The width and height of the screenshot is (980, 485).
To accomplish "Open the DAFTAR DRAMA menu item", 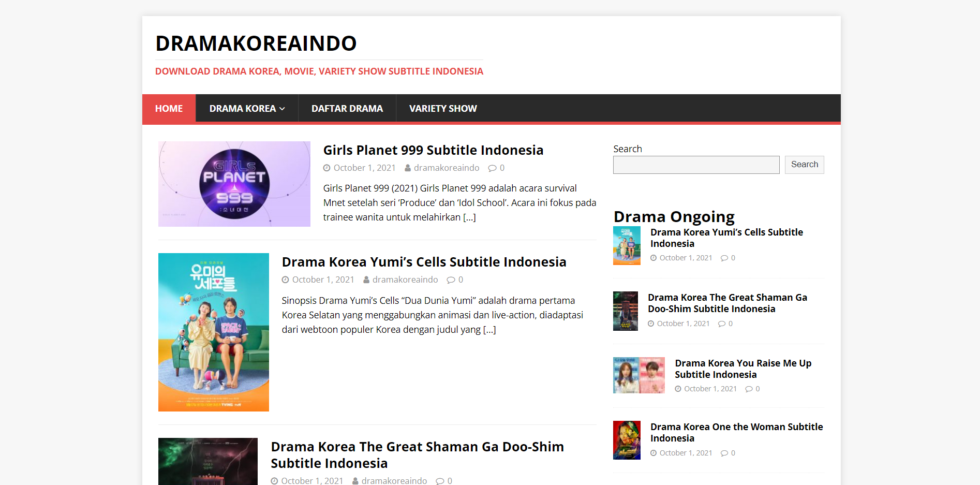I will pos(347,108).
